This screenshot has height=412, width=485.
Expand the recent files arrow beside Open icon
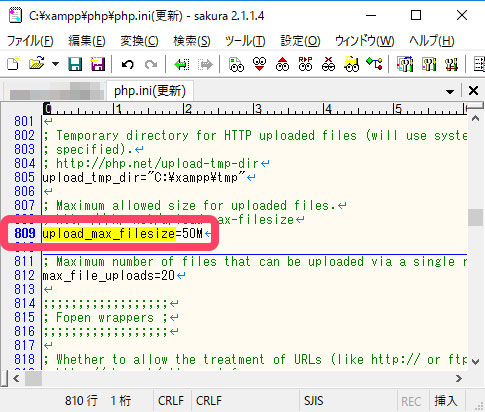pos(55,64)
